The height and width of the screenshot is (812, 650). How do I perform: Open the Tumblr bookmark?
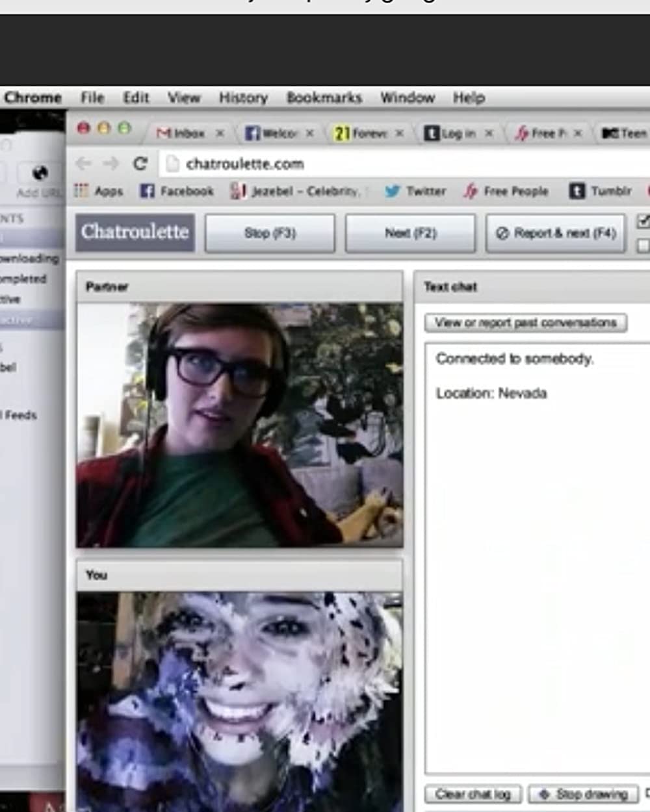(601, 191)
